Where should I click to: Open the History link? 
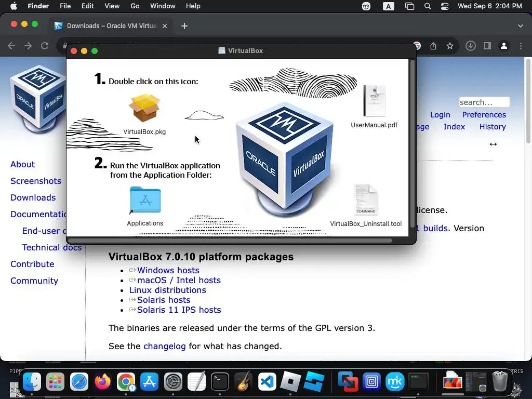pos(493,127)
